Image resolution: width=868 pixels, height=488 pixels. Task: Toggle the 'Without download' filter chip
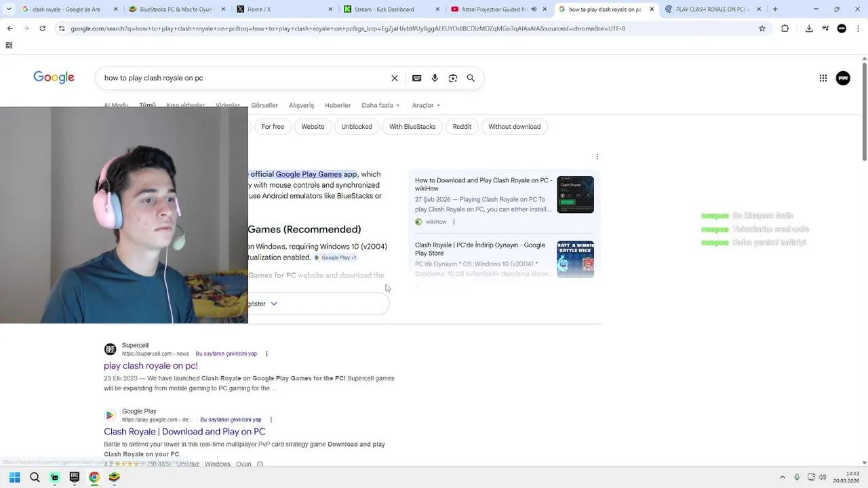coord(514,126)
